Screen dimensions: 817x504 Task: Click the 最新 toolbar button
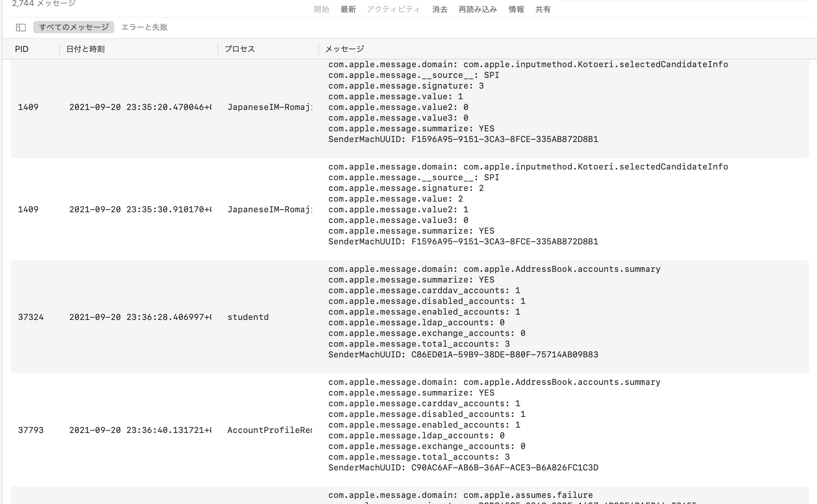point(348,10)
